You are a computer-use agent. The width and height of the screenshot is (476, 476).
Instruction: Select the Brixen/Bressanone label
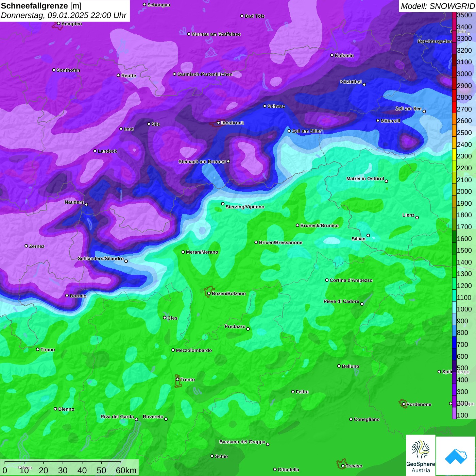tap(280, 242)
